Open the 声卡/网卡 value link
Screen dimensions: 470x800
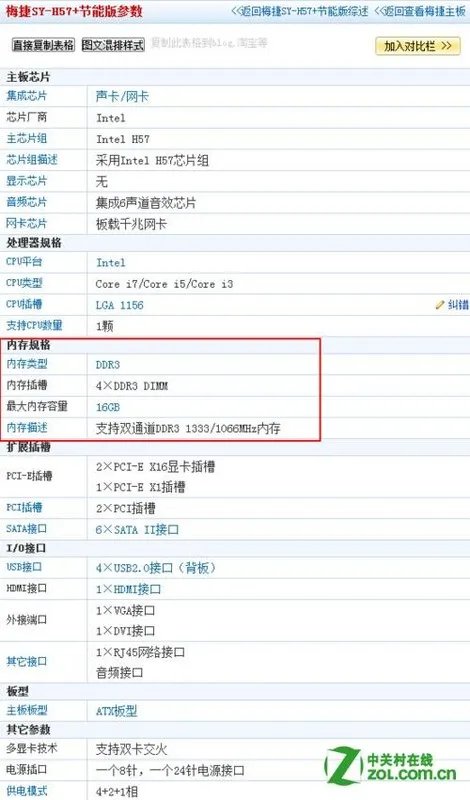coord(122,96)
